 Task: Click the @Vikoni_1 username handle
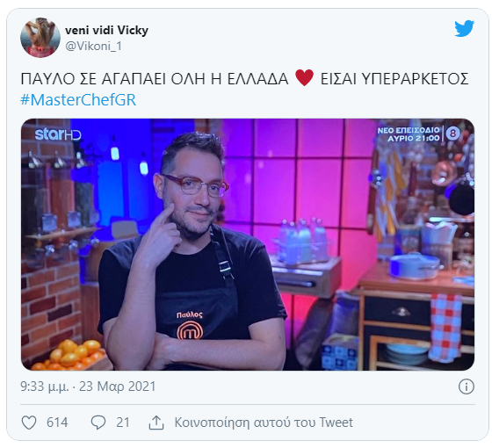93,47
